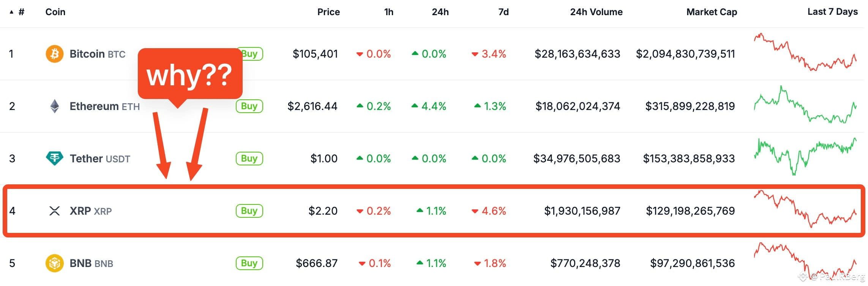
Task: Sort by 7d change column header
Action: point(503,12)
